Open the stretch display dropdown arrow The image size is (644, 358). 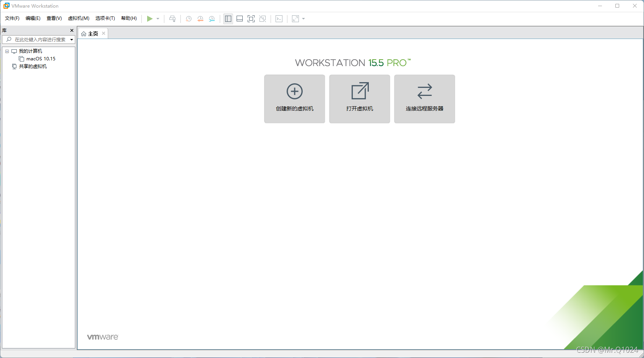pyautogui.click(x=303, y=19)
